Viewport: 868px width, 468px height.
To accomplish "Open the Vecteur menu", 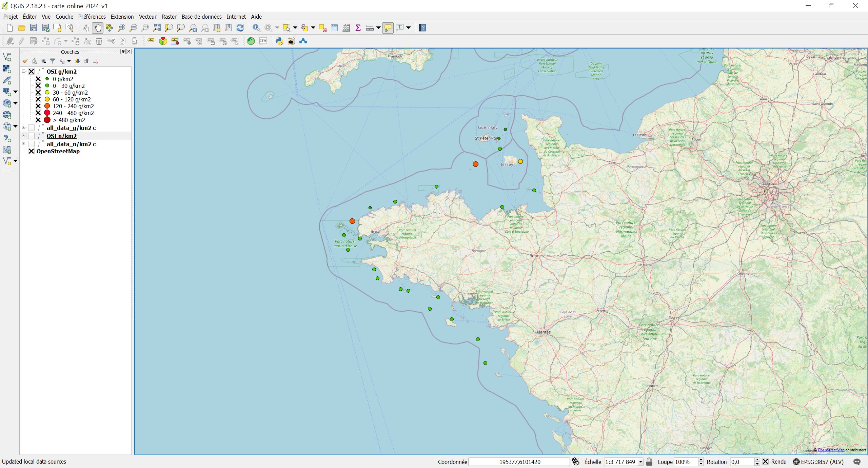I will pyautogui.click(x=147, y=17).
